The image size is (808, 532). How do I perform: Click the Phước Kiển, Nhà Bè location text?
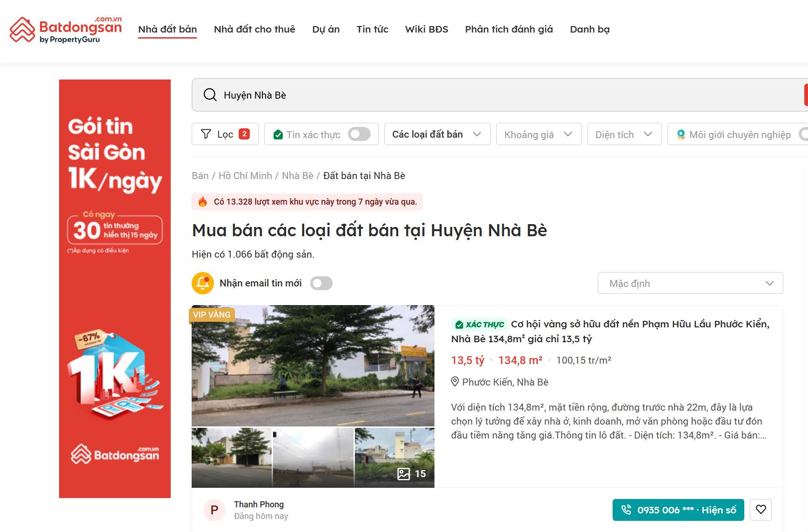point(505,382)
